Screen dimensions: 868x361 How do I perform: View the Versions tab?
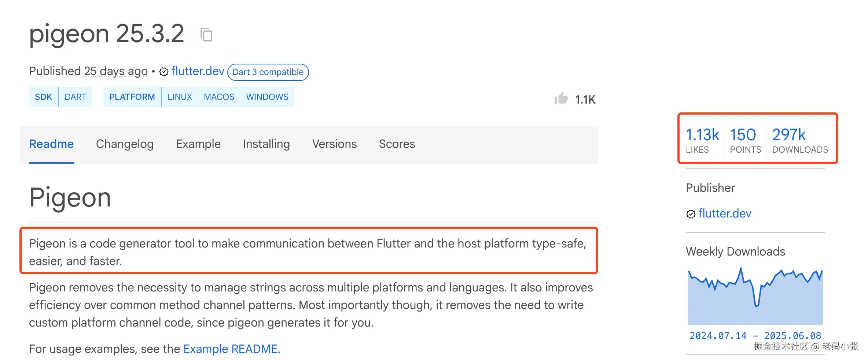tap(334, 144)
